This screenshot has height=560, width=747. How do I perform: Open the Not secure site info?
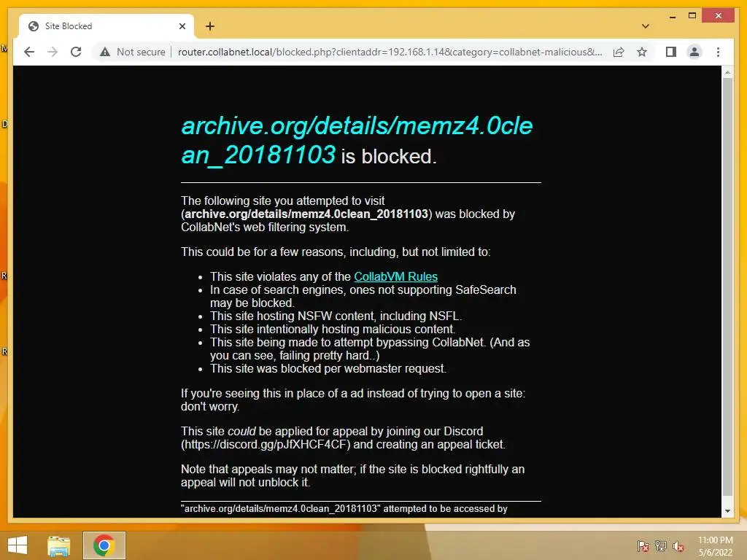(133, 52)
